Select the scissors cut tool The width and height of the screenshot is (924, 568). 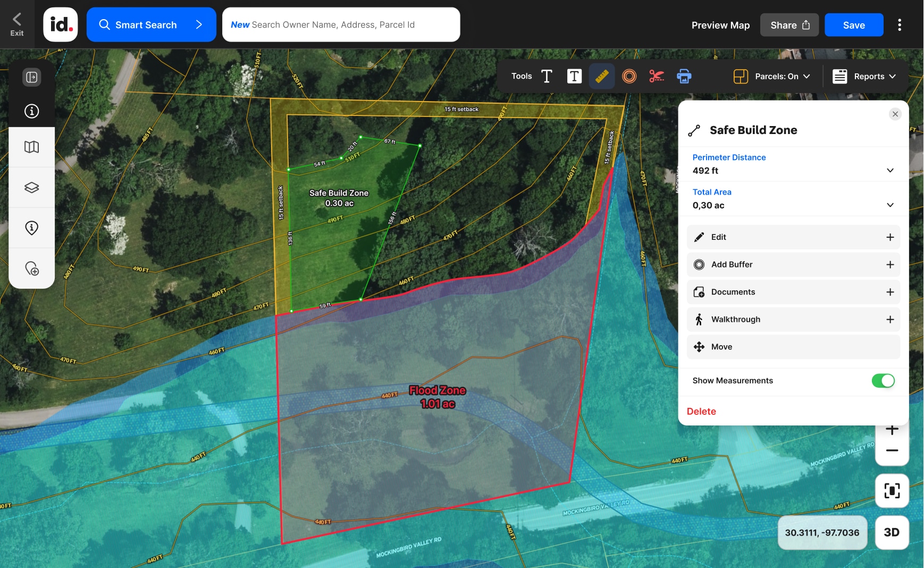(657, 76)
